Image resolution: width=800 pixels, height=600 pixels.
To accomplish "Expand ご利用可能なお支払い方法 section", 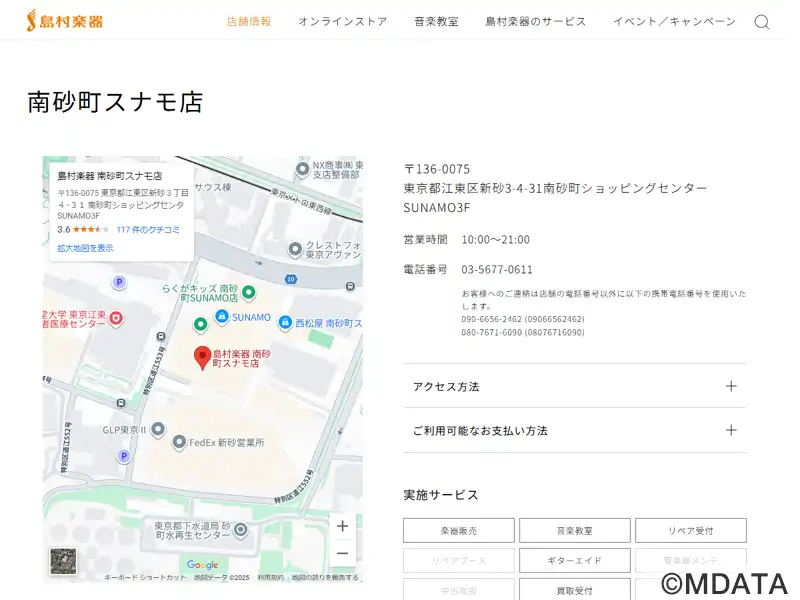I will tap(575, 430).
